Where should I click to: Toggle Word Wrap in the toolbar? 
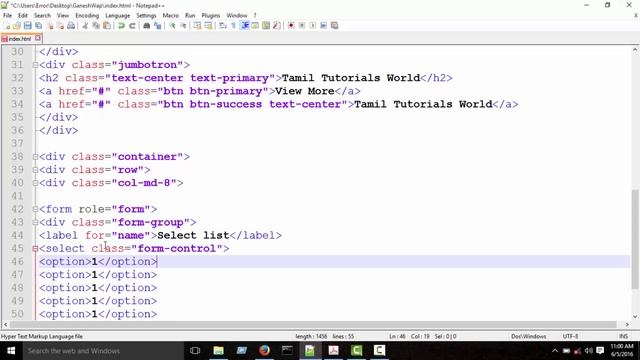[x=222, y=26]
